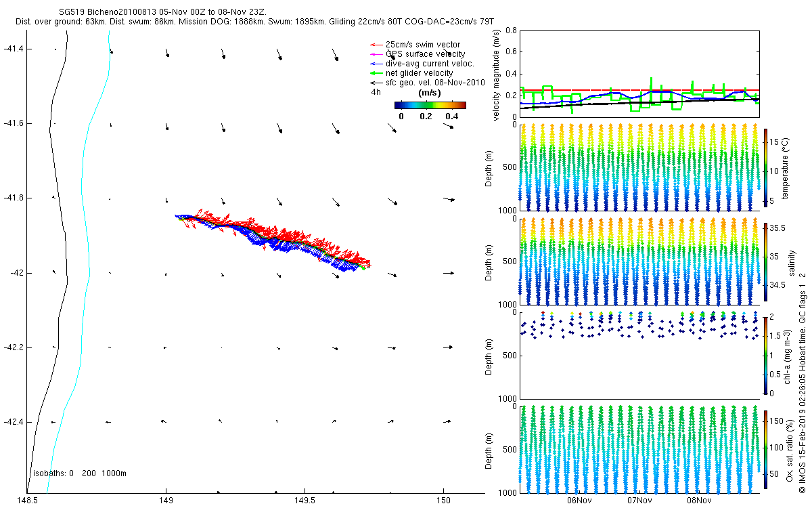
Task: Select the 'dive-avg current veloc.' legend label
Action: tap(430, 64)
